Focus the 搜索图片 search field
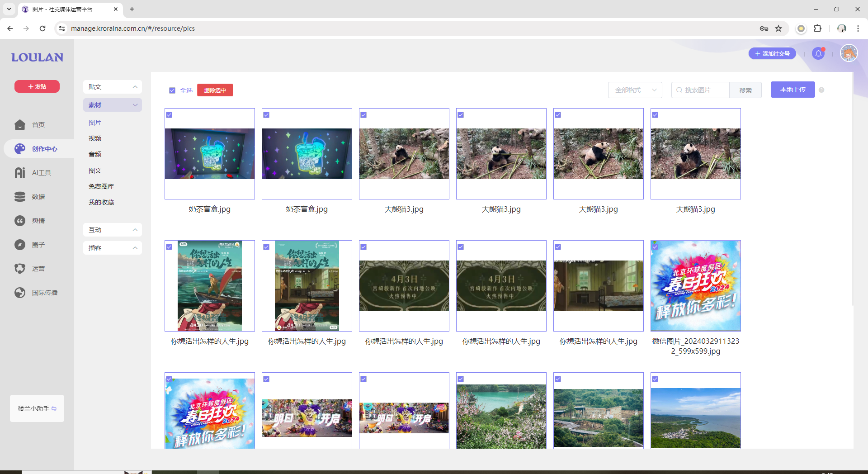Screen dimensions: 868x474 (701, 90)
